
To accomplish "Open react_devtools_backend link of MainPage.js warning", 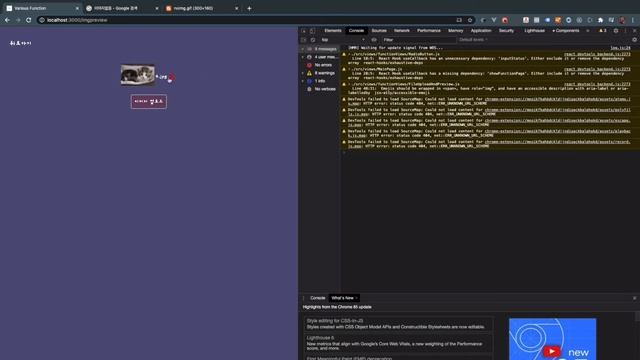I will click(597, 69).
